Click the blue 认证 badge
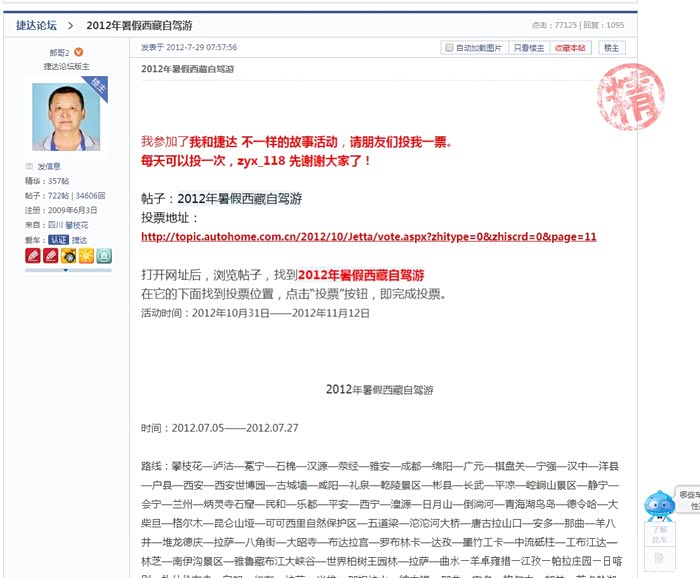Viewport: 700px width, 578px height. [x=58, y=240]
